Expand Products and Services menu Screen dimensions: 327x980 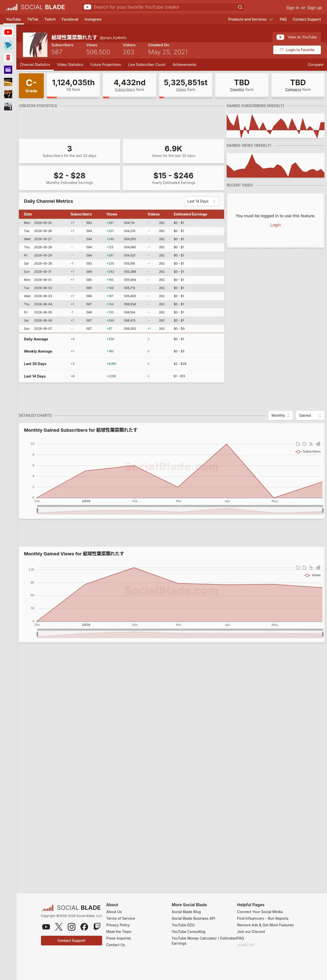click(x=251, y=19)
